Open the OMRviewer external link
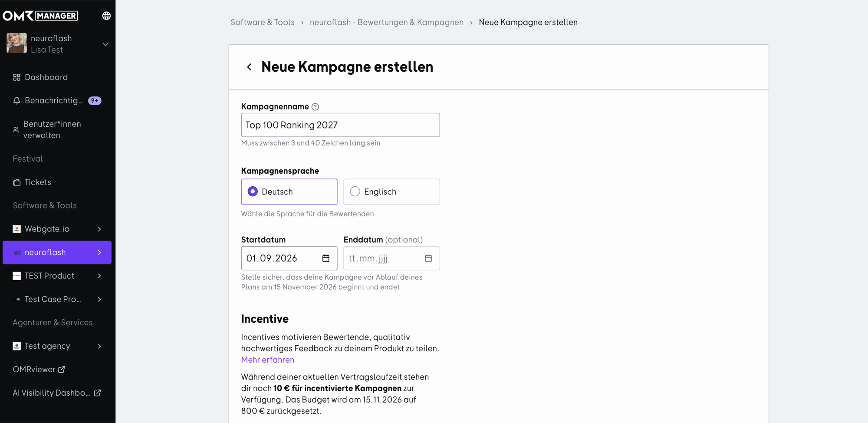Screen dimensions: 868x423 [39, 370]
